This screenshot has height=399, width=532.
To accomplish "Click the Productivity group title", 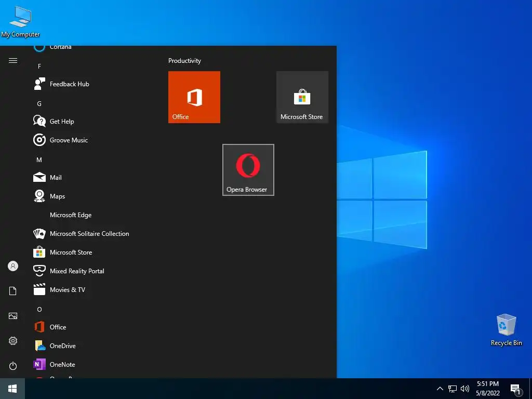I will 184,61.
